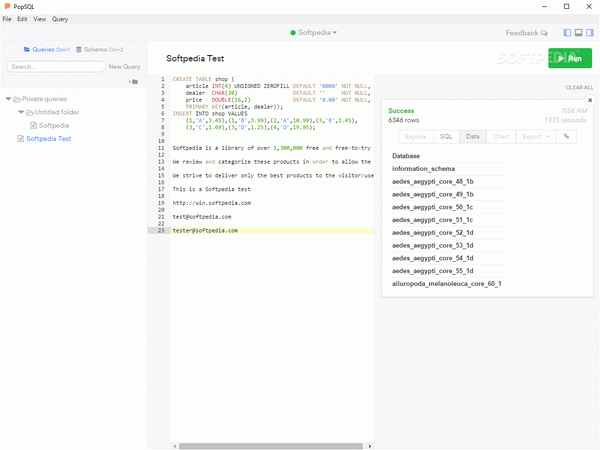
Task: Open the Export dropdown in results
Action: pos(536,137)
